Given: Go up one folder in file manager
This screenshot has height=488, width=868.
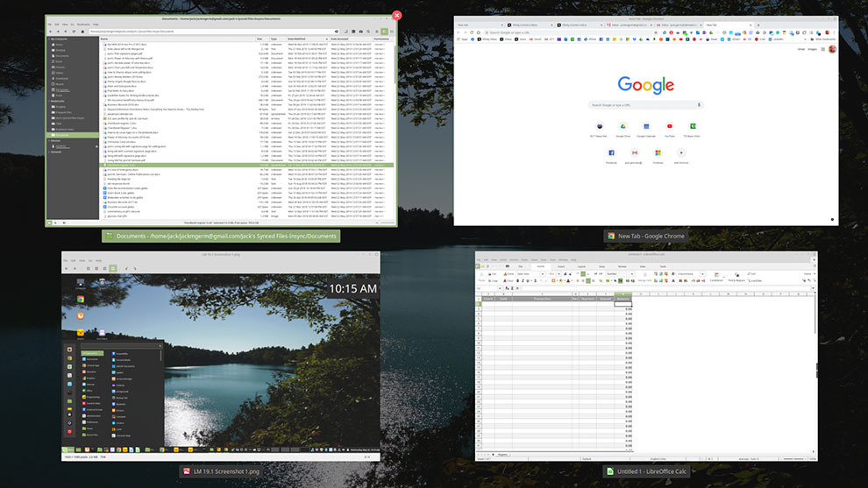Looking at the screenshot, I should pos(66,32).
